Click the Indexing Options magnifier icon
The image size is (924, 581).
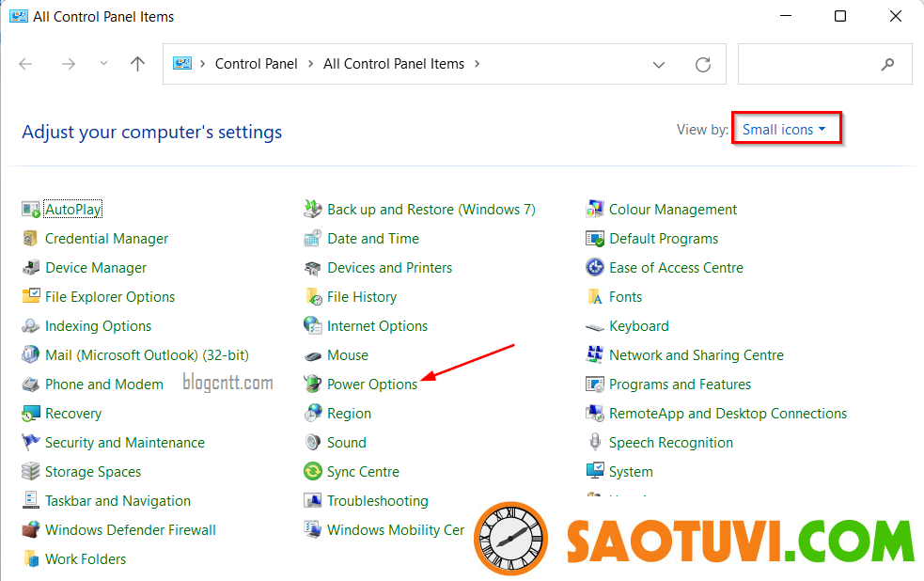31,326
